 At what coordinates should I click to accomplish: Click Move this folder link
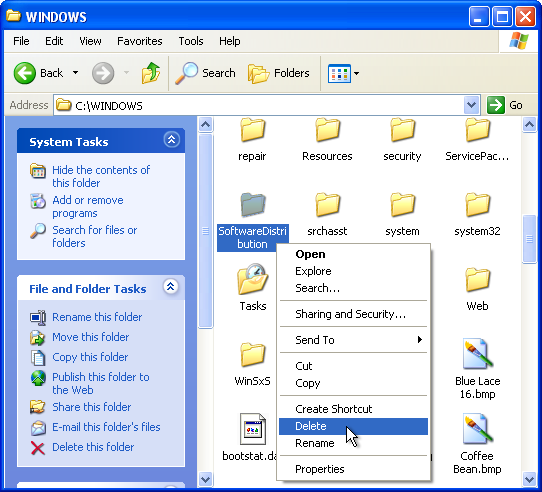91,337
